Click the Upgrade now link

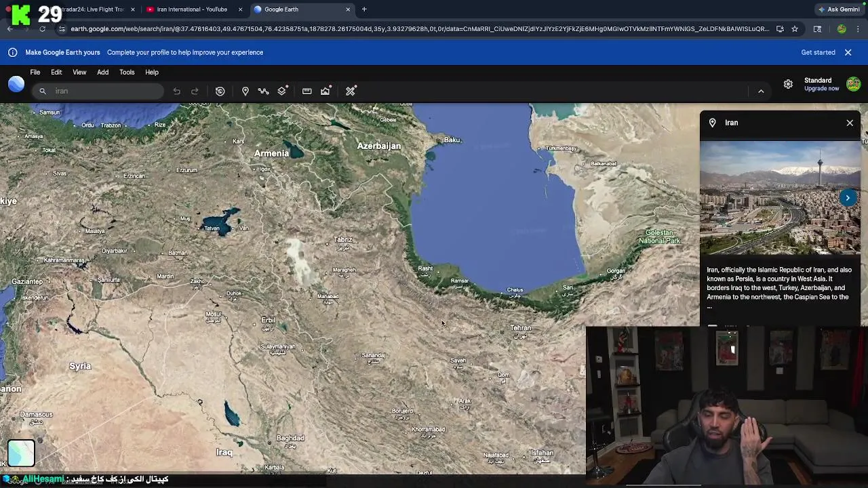[x=821, y=89]
